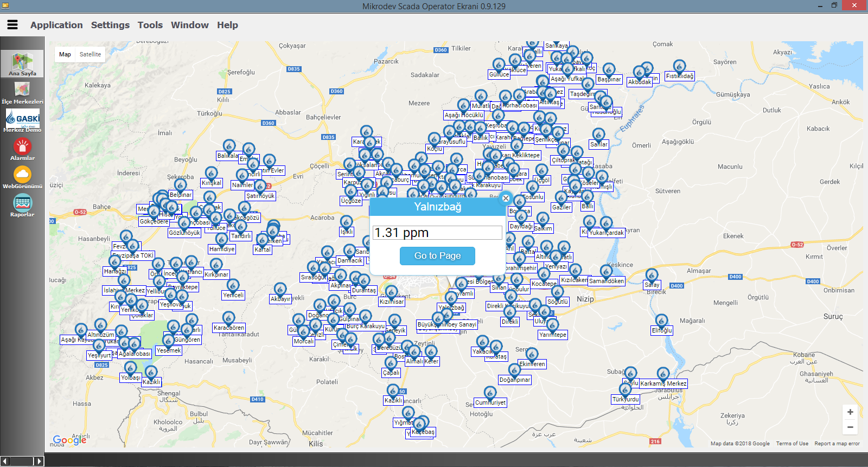Select the Samandöken station marker
The height and width of the screenshot is (467, 868).
[x=606, y=272]
